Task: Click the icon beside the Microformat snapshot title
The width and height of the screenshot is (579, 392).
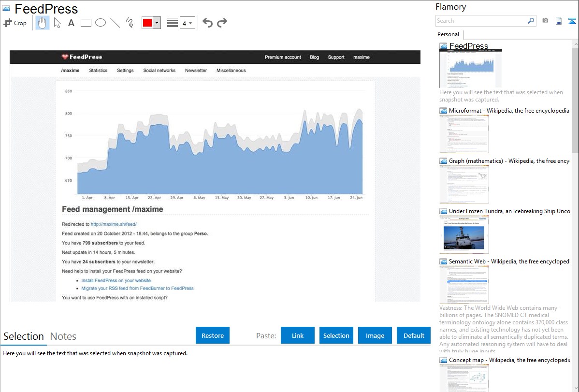Action: pyautogui.click(x=444, y=111)
